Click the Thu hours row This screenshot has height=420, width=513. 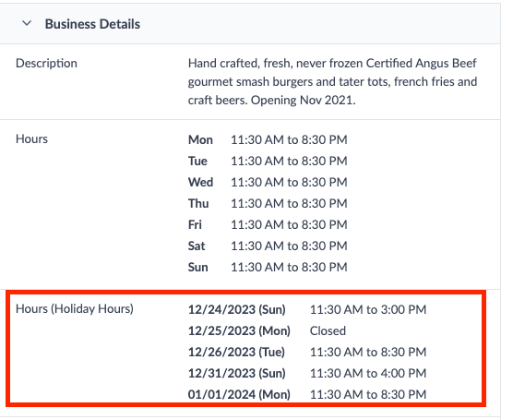[x=268, y=204]
